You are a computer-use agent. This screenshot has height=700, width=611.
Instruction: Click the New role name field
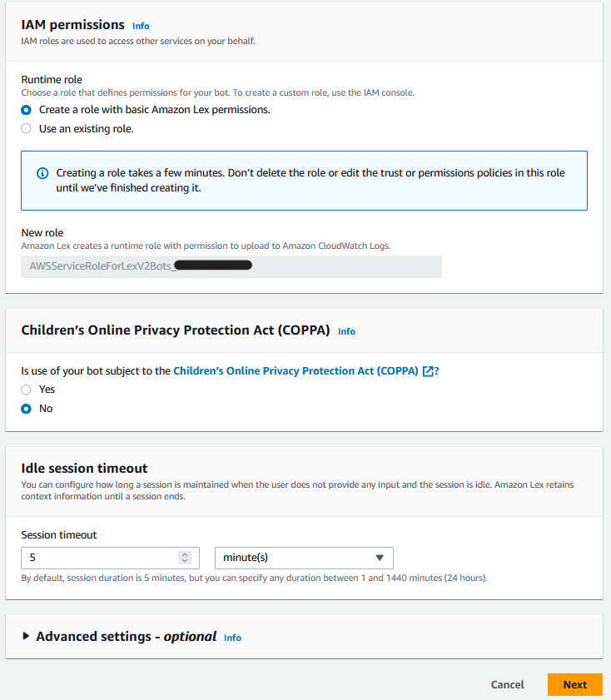tap(231, 266)
